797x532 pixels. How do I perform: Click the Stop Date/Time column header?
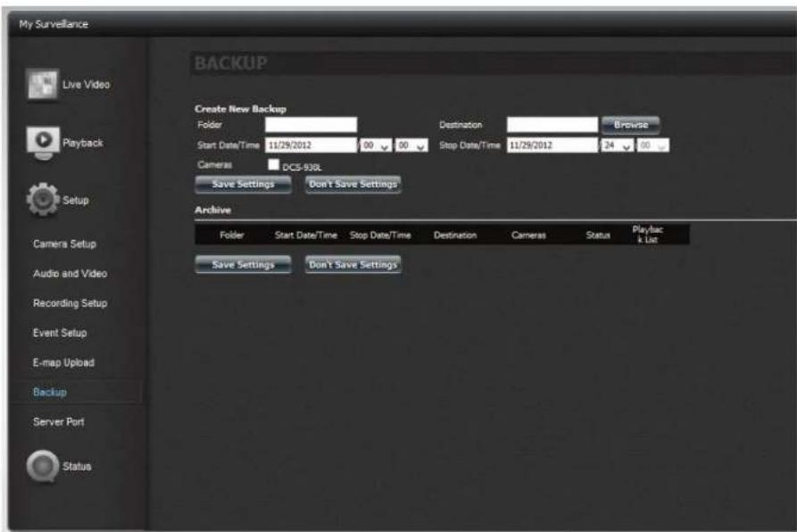pyautogui.click(x=380, y=235)
